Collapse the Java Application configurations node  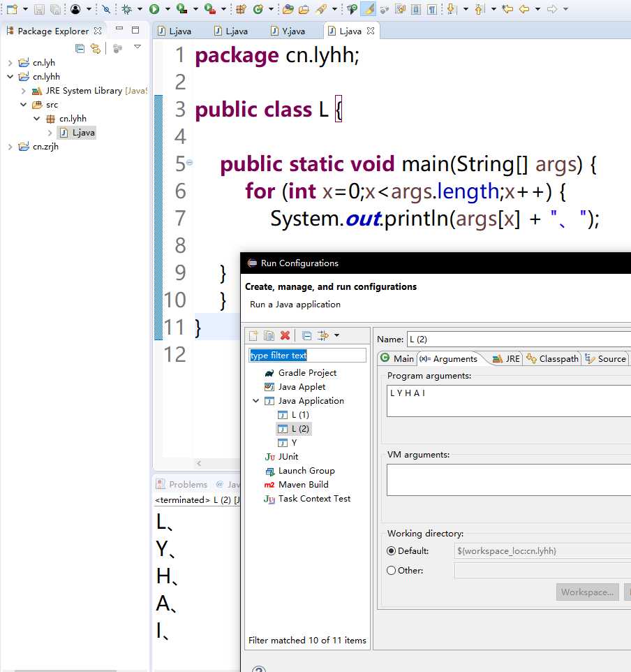tap(255, 401)
